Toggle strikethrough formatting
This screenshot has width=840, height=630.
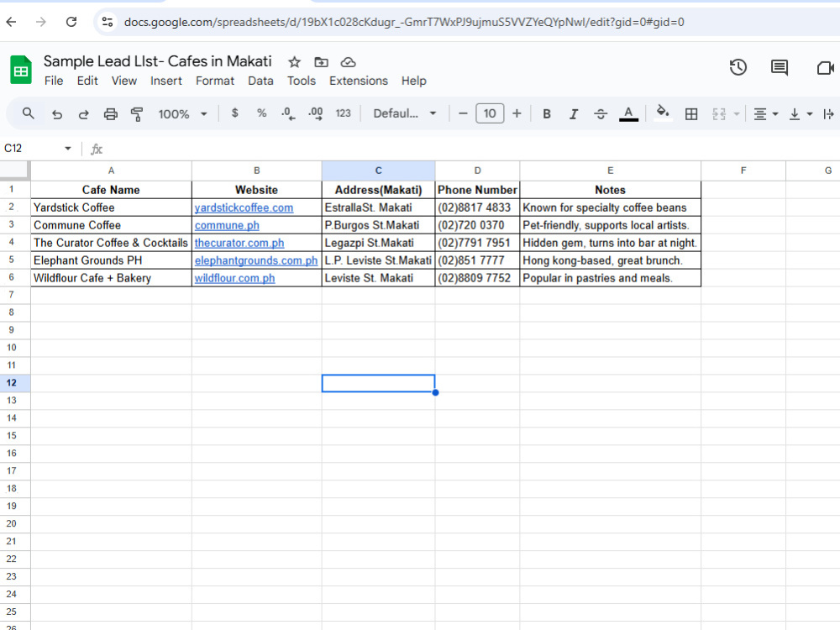601,113
